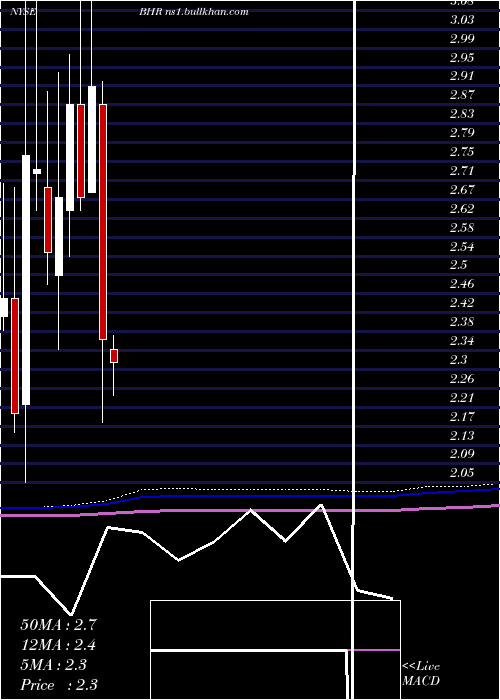Click the 2.67 price axis label
Viewport: 500px width, 700px height.
point(462,190)
